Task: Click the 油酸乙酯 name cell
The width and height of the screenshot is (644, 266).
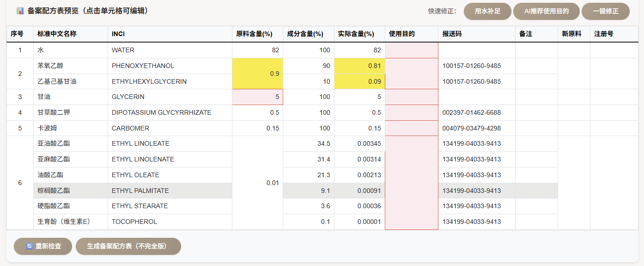Action: tap(71, 175)
